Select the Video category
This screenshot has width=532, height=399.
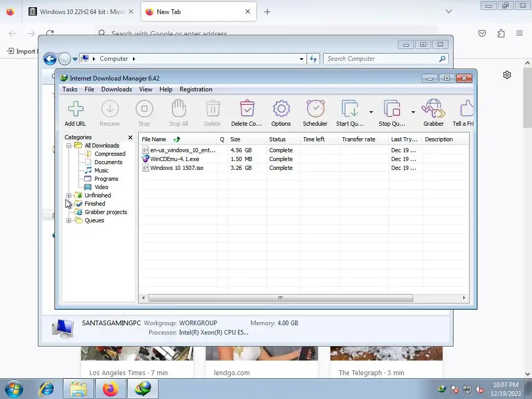(x=101, y=187)
